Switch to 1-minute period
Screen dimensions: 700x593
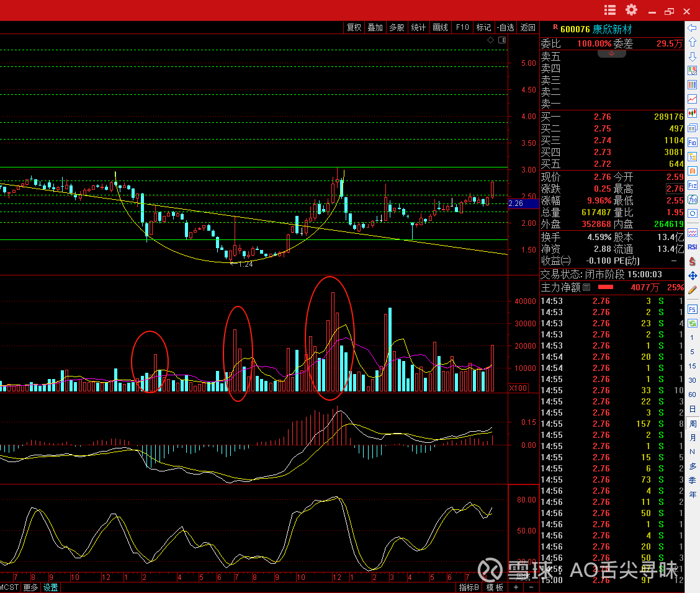coord(692,338)
